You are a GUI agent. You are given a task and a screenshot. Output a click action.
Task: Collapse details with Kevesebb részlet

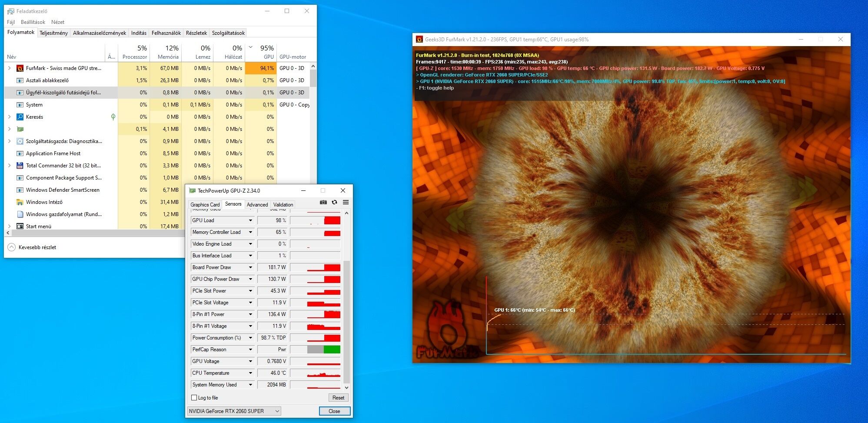pos(32,247)
